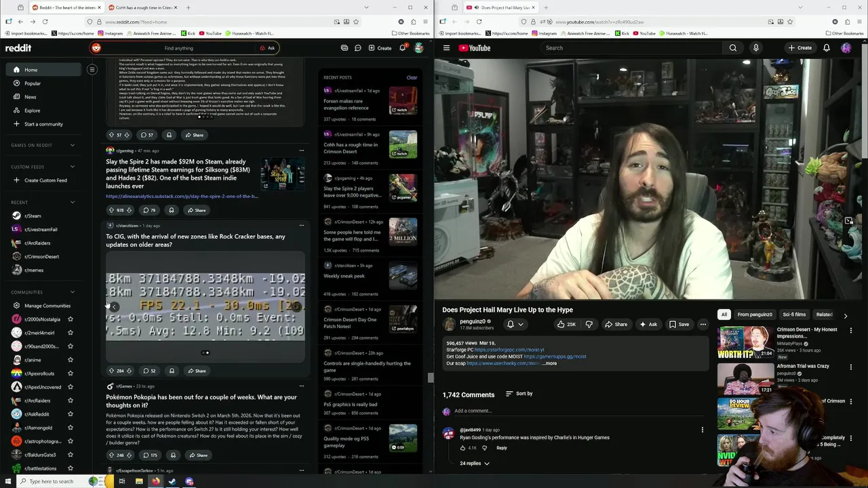Favorite r/battlestations with star
The height and width of the screenshot is (488, 868).
[70, 468]
